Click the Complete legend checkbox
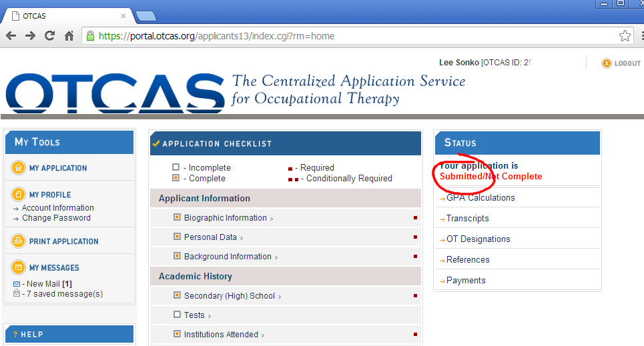Viewport: 644px width, 346px height. pos(176,178)
